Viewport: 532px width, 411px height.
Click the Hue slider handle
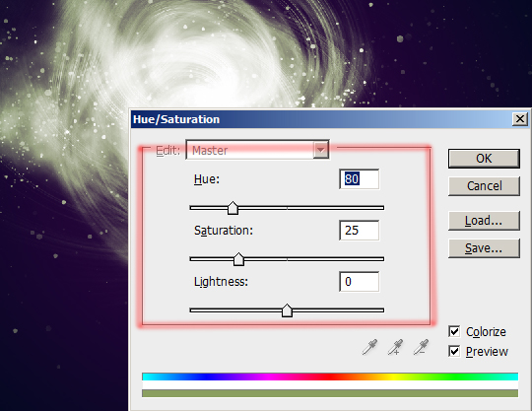233,208
